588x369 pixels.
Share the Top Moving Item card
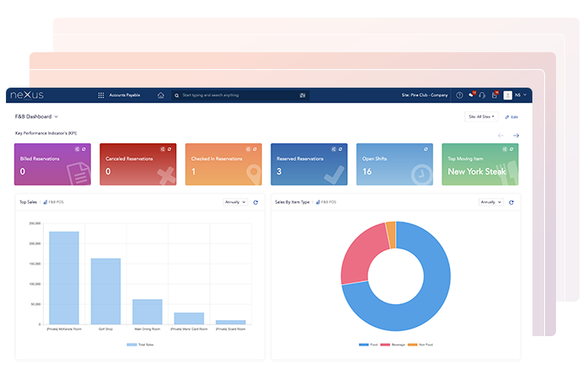[505, 149]
